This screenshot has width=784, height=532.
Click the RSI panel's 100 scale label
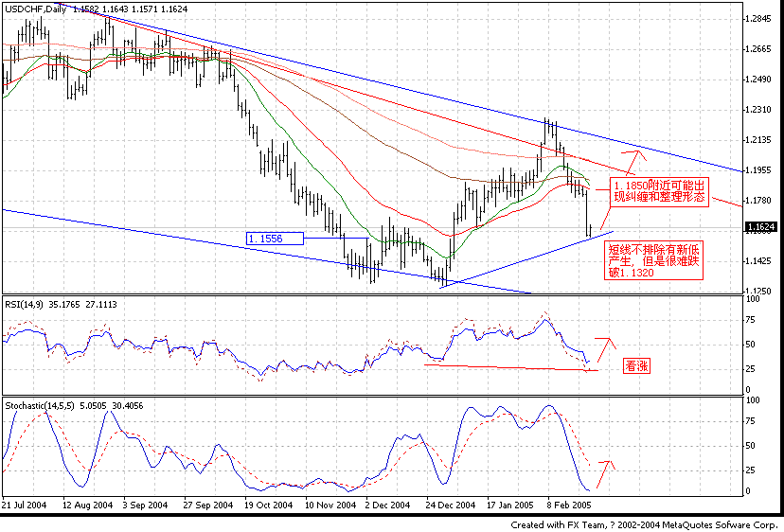point(753,299)
